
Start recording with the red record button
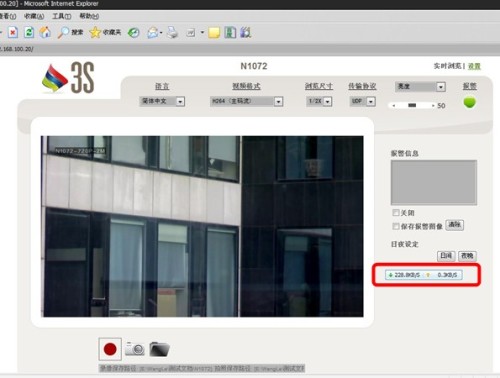pos(110,349)
